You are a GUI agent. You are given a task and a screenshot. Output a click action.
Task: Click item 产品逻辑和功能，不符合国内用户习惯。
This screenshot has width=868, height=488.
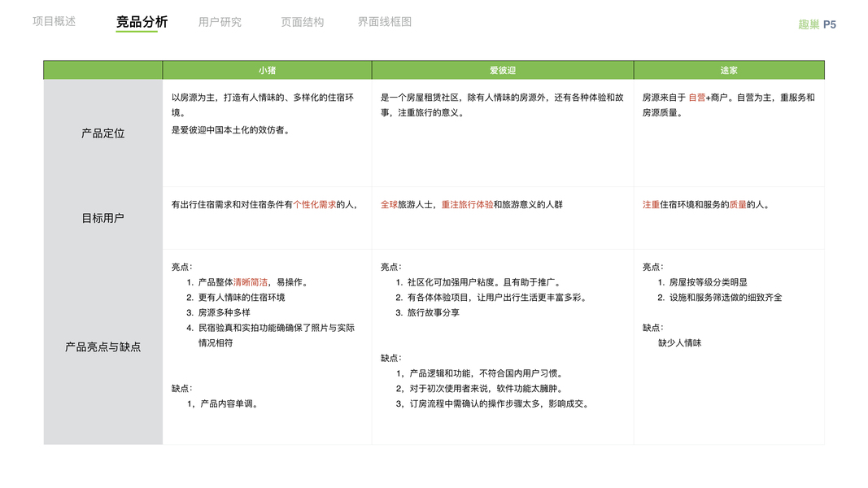pyautogui.click(x=487, y=373)
